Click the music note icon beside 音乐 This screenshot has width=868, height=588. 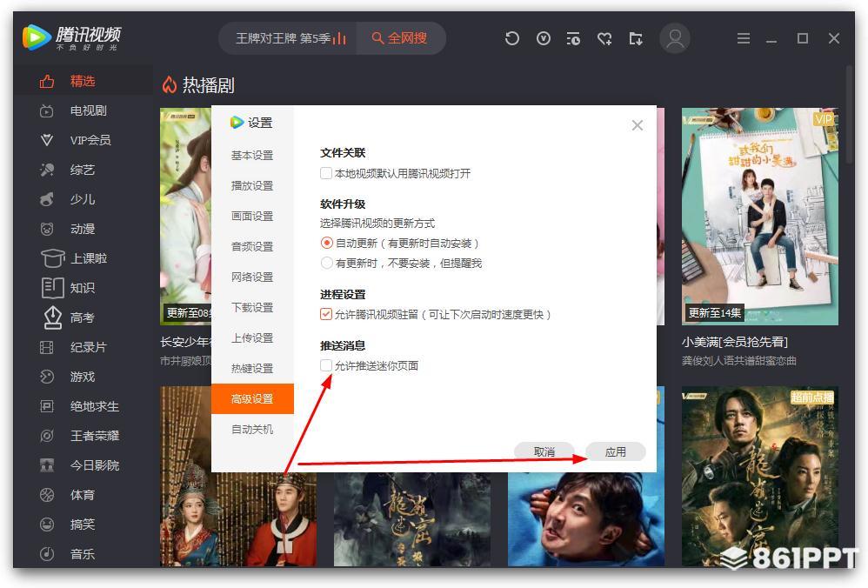(47, 554)
